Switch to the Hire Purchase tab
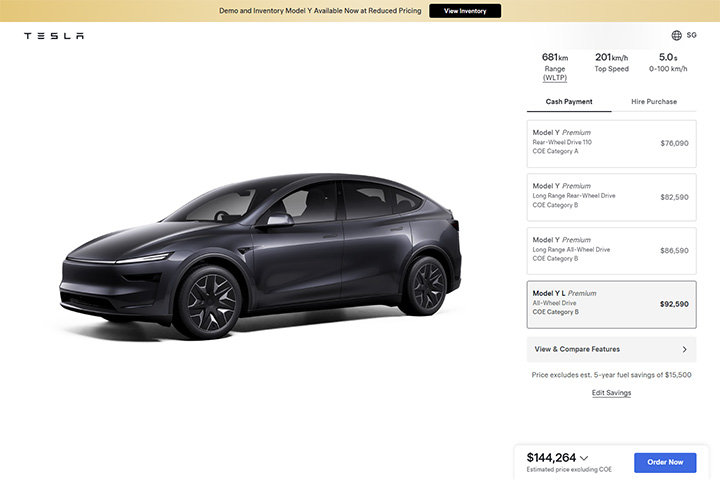Screen dimensions: 720x480 [x=654, y=102]
